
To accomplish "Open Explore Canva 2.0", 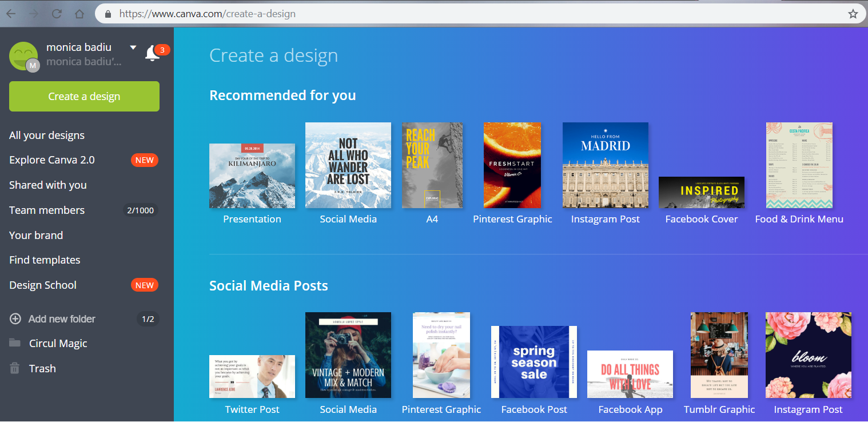I will click(52, 160).
